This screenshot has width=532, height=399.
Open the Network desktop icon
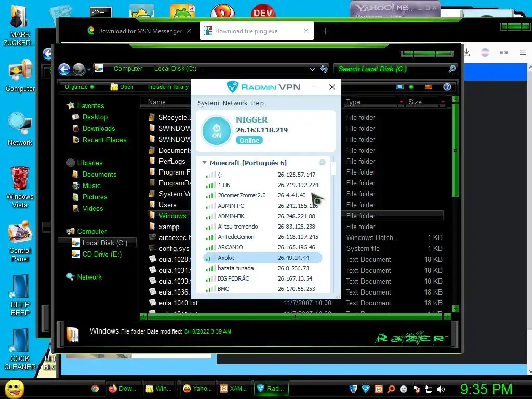pyautogui.click(x=20, y=129)
